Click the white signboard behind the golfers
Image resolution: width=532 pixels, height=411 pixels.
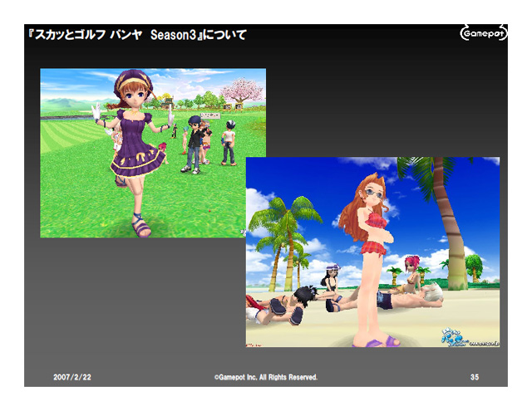coord(211,117)
